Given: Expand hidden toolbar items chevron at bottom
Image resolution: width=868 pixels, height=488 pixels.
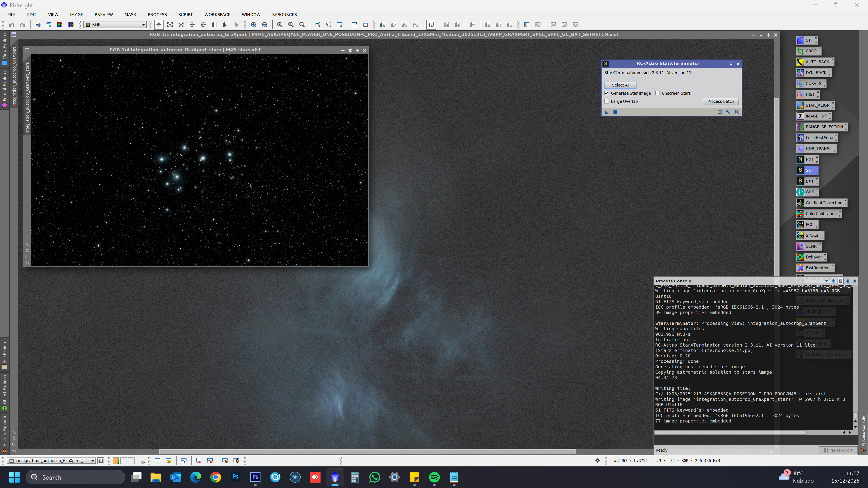Looking at the screenshot, I should (143, 462).
